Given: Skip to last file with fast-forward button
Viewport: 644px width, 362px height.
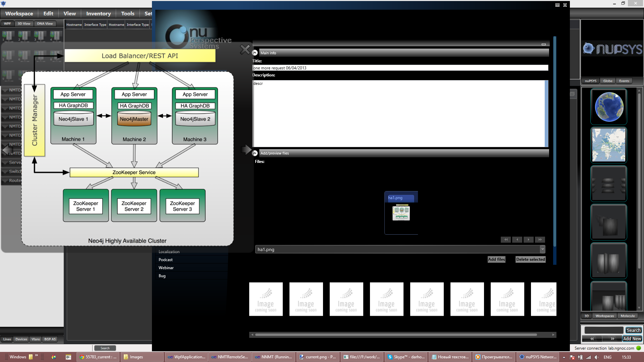Looking at the screenshot, I should (540, 240).
